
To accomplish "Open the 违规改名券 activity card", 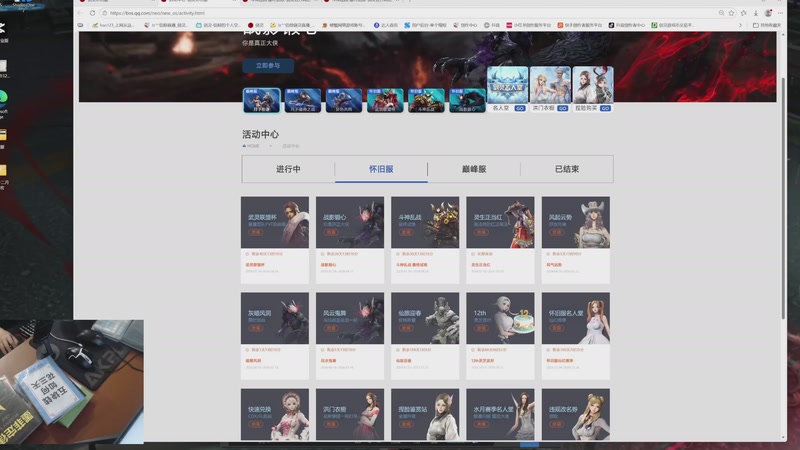I will pos(576,414).
